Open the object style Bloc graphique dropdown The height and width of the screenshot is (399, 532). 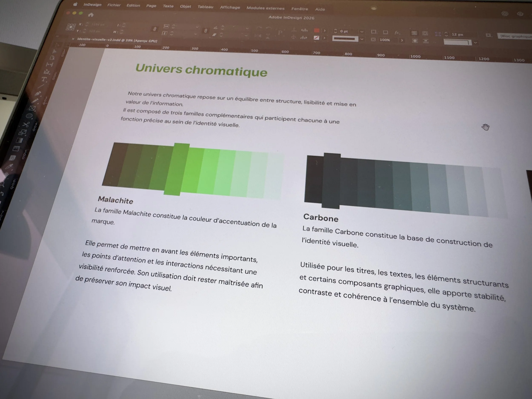(x=514, y=36)
